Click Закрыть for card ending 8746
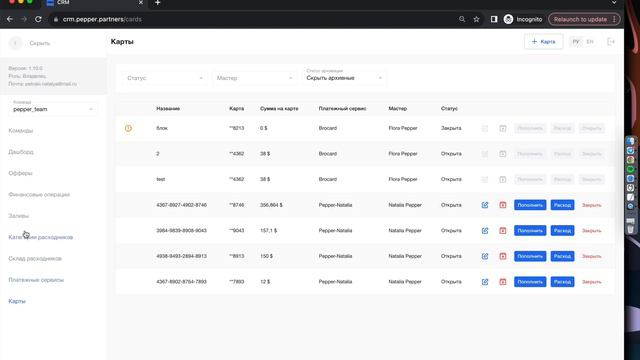640x360 pixels. (x=591, y=205)
